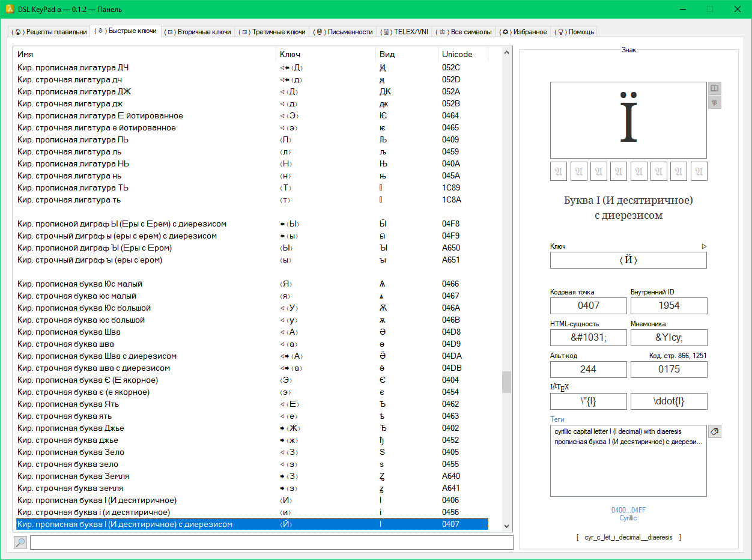Click inside the Теги text box
This screenshot has height=560, width=752.
pyautogui.click(x=628, y=461)
